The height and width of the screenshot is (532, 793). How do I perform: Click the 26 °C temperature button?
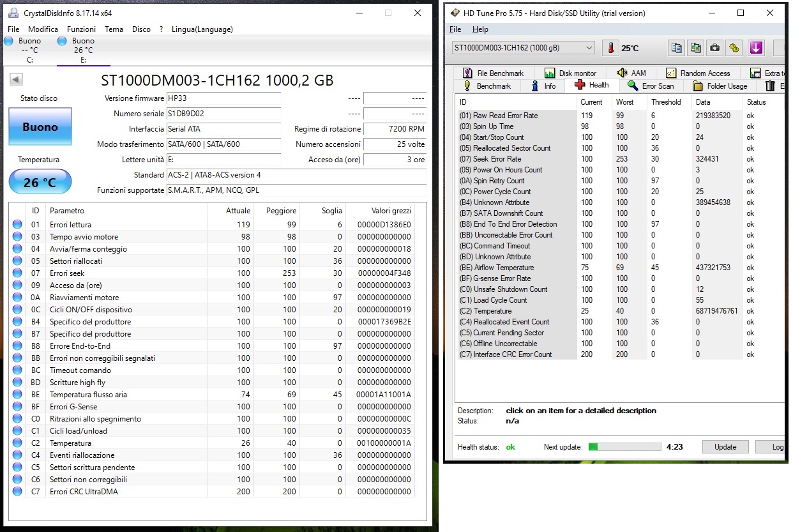pyautogui.click(x=40, y=183)
